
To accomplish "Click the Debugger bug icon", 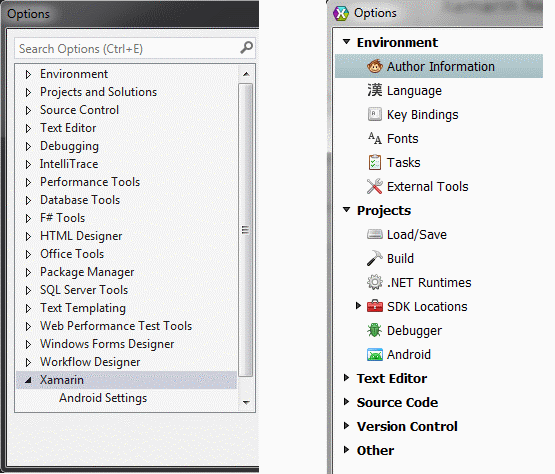I will (374, 330).
